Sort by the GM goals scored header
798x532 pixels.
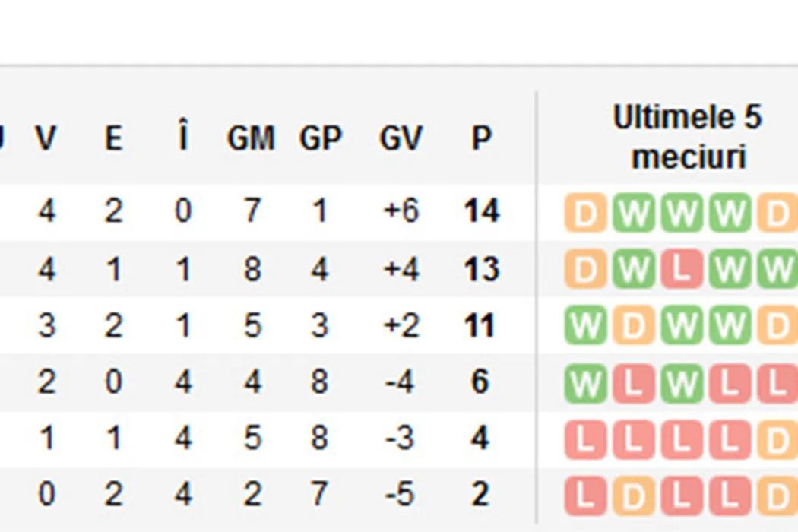[x=250, y=138]
